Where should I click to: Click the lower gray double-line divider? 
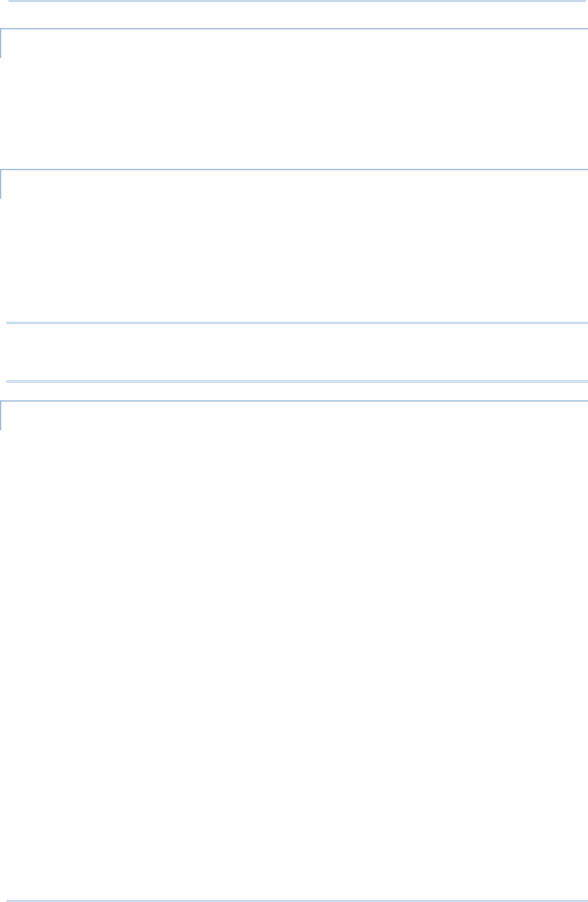click(297, 381)
